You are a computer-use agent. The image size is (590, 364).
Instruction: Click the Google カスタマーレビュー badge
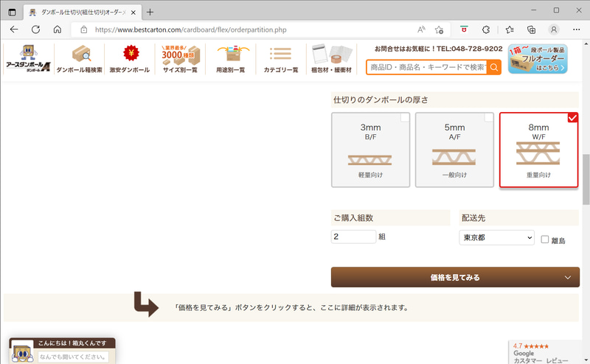(x=545, y=353)
